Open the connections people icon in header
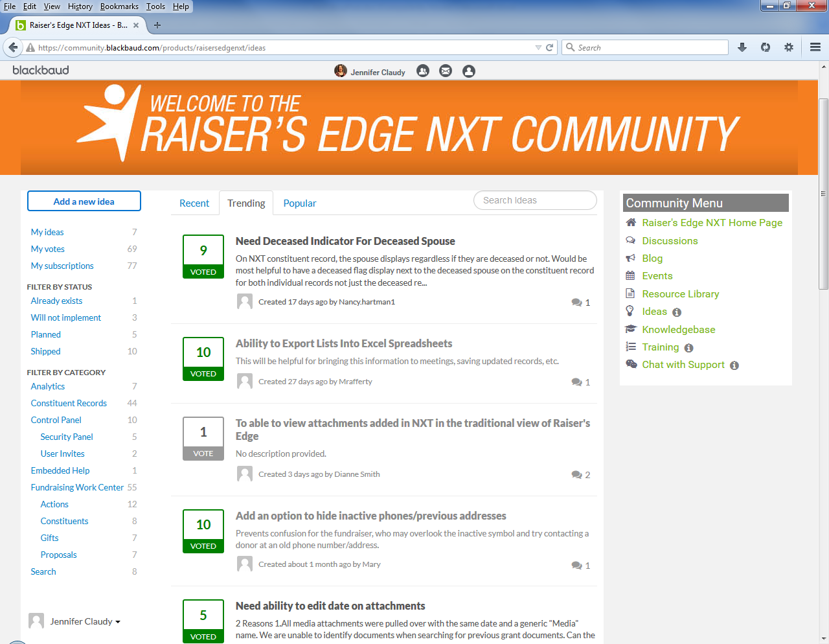 tap(423, 71)
